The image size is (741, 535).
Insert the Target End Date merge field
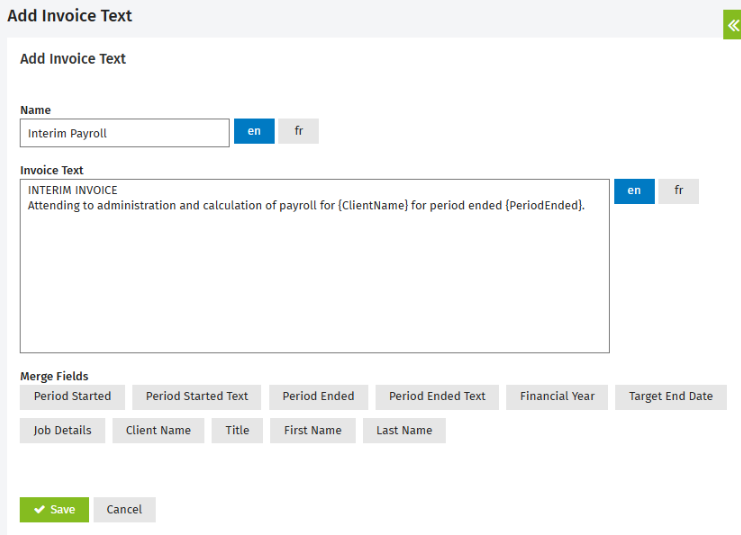click(x=671, y=397)
